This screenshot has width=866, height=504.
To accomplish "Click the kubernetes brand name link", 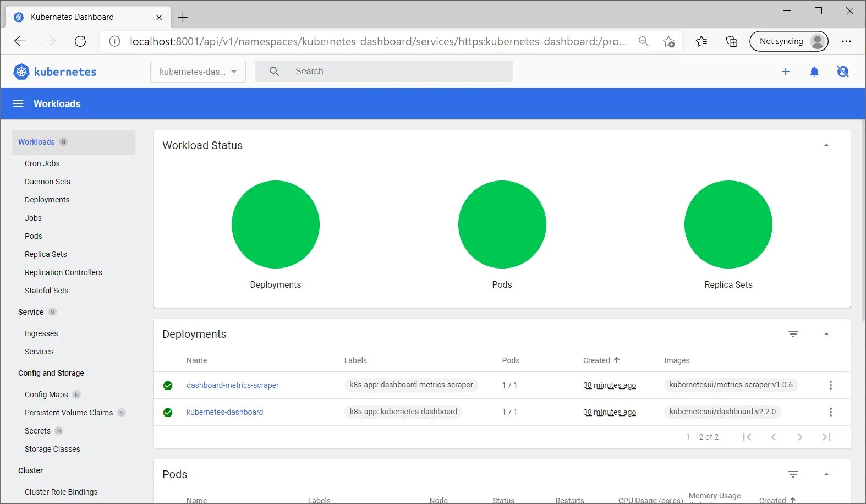I will tap(65, 72).
